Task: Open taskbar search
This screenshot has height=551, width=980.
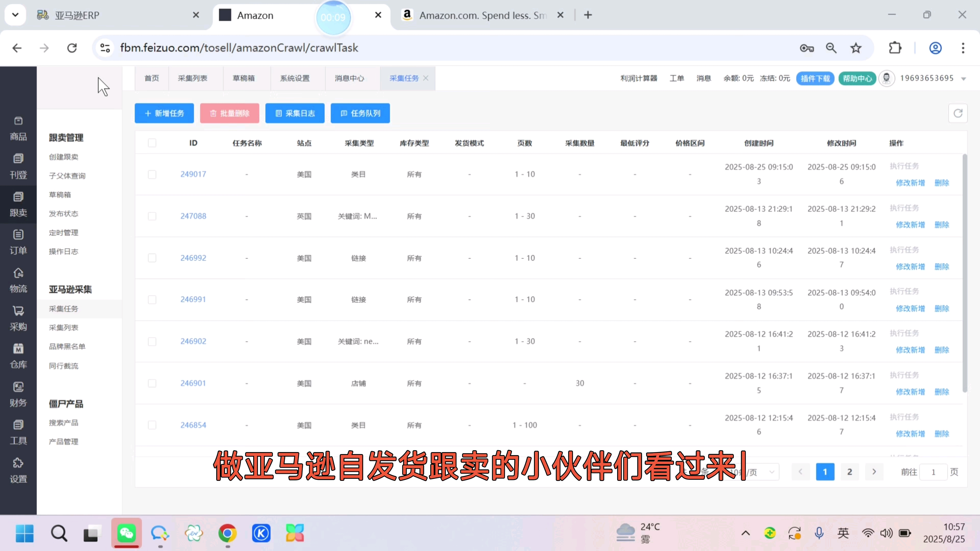Action: tap(59, 533)
